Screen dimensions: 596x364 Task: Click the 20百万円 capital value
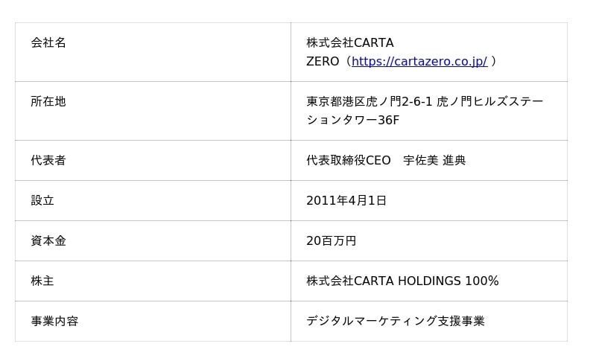coord(332,240)
